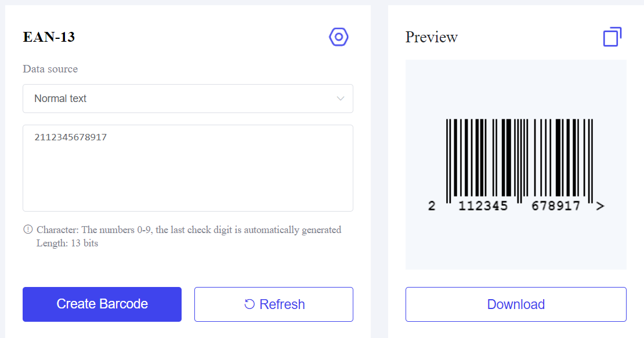Viewport: 644px width, 338px height.
Task: Click the info circle icon before Character hint
Action: (28, 230)
